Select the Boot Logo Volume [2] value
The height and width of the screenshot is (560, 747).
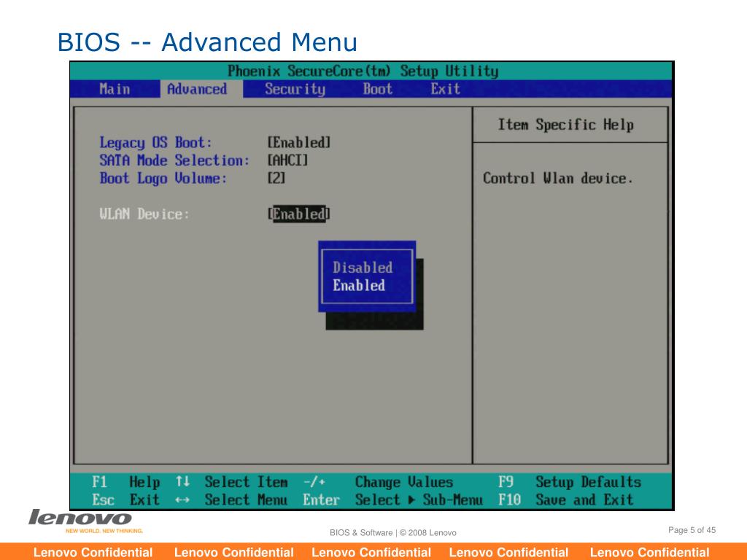coord(276,178)
